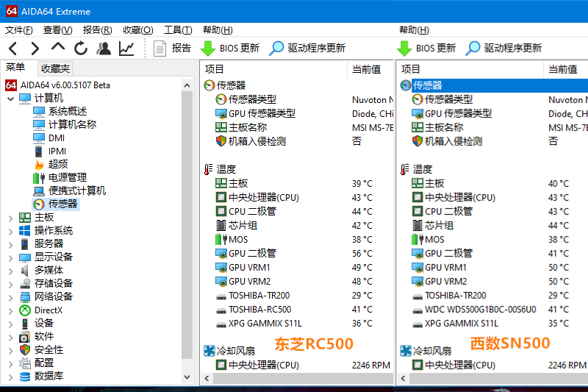Open the 工具(T) menu
This screenshot has width=588, height=392.
[178, 30]
